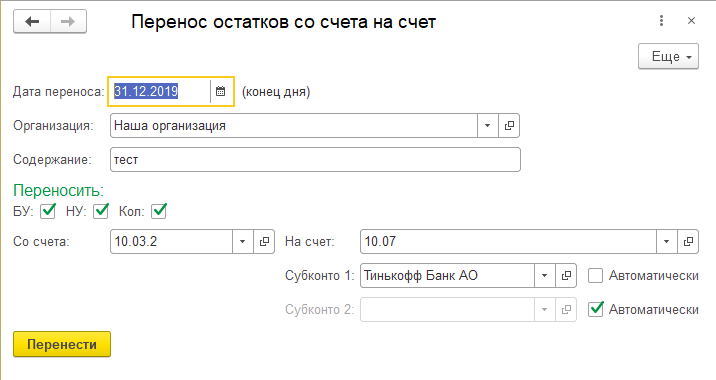The height and width of the screenshot is (380, 716).
Task: Open the На счет account via its open icon
Action: [688, 241]
